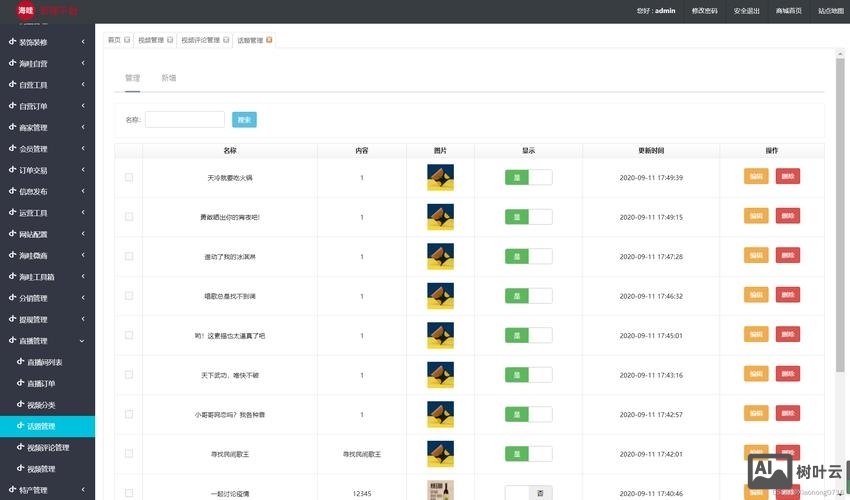
Task: Open 站点地图 link in header
Action: (830, 11)
